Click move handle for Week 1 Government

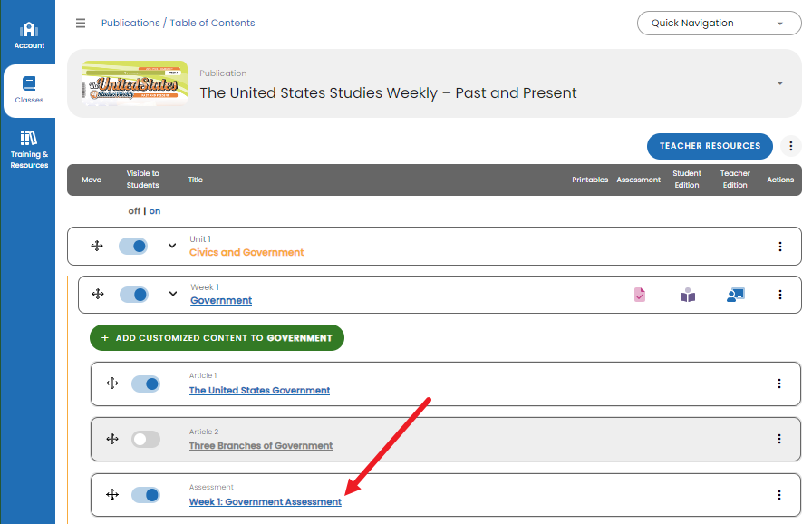(x=98, y=294)
